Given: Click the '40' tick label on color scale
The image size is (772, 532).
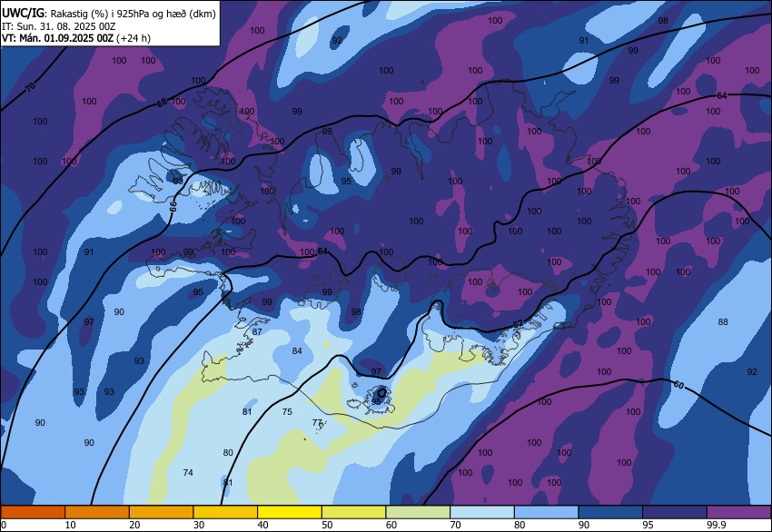Looking at the screenshot, I should pyautogui.click(x=262, y=525).
